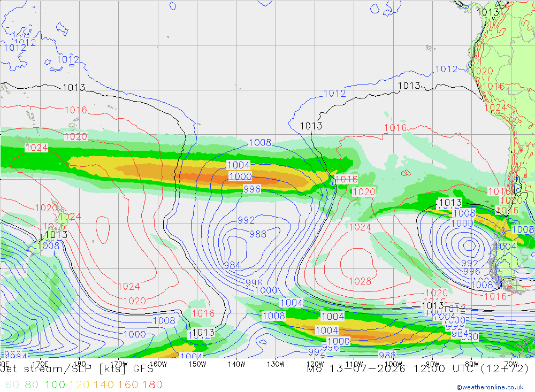The image size is (535, 392).
Task: Click the '90W' longitude label
Action: click(433, 364)
